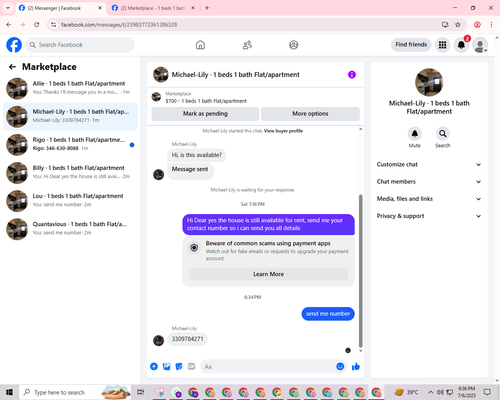
Task: Choose a sticker icon in composer
Action: pos(179,367)
